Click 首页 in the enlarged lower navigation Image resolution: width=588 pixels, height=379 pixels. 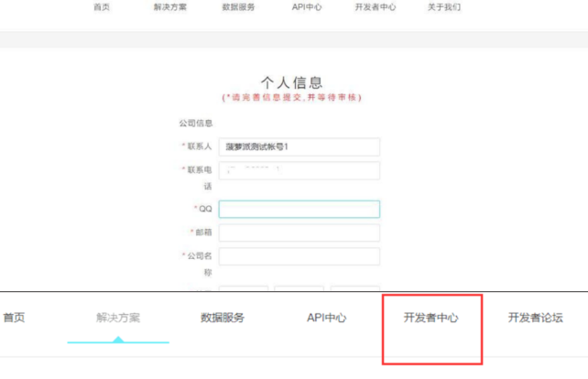coord(14,318)
